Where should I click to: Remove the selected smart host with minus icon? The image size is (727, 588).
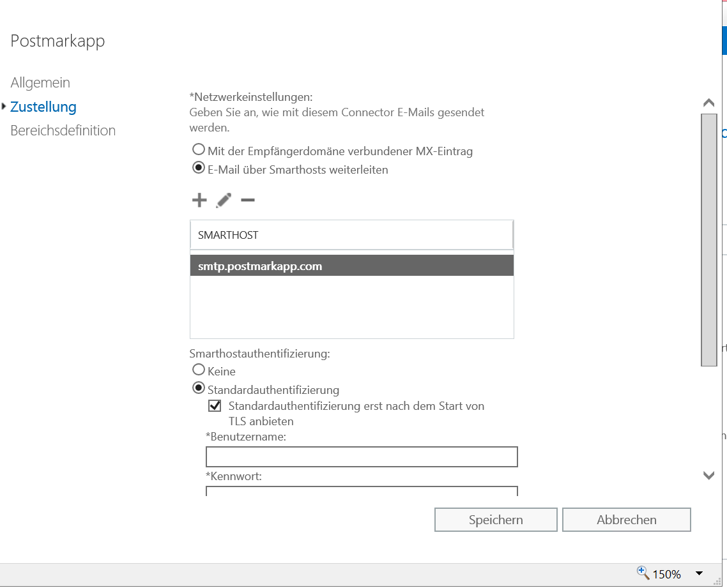(248, 200)
